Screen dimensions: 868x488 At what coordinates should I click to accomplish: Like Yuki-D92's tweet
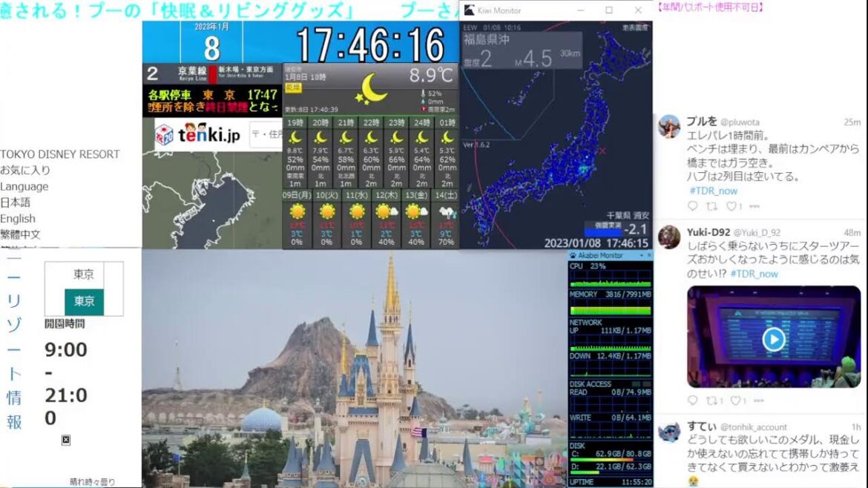[x=736, y=400]
